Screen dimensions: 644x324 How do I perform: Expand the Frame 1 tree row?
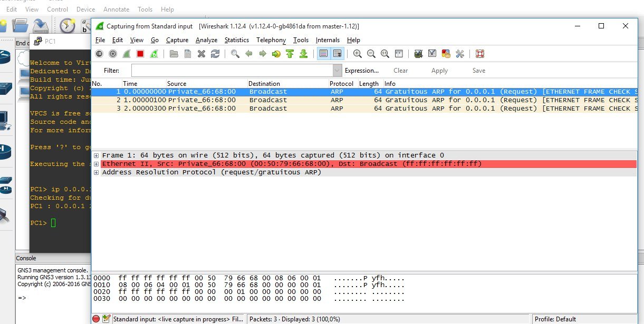pyautogui.click(x=96, y=155)
